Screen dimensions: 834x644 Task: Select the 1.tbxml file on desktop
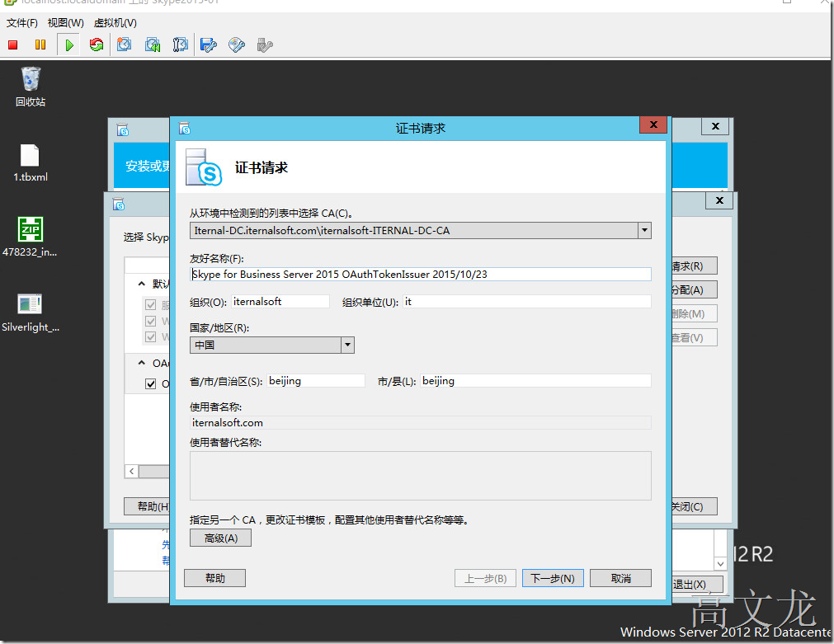(30, 163)
